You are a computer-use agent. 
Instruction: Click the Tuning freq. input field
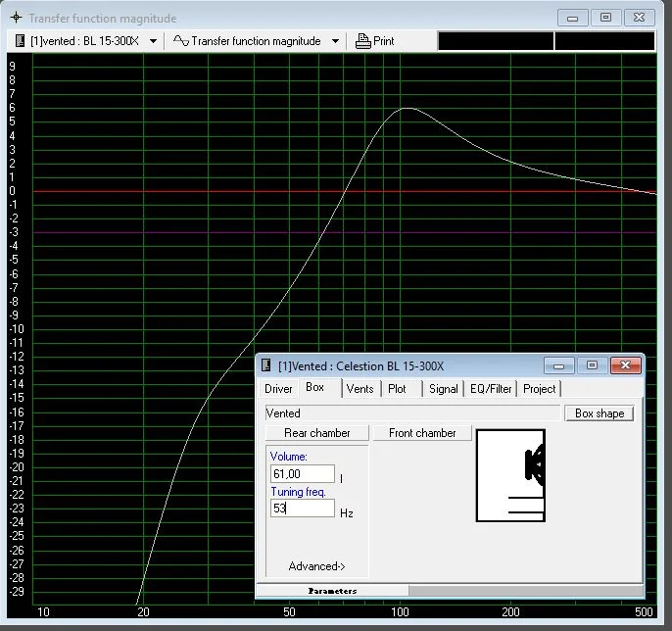302,510
